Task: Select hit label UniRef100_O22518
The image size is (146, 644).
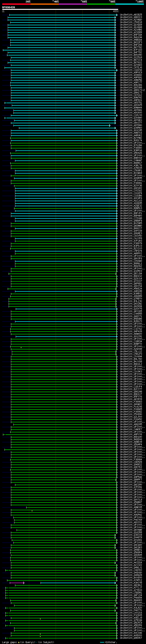Action: click(131, 58)
